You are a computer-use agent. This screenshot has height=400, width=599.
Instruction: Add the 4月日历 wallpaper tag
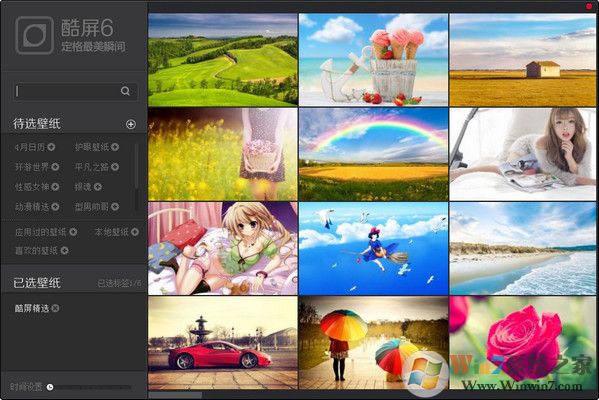coord(51,147)
